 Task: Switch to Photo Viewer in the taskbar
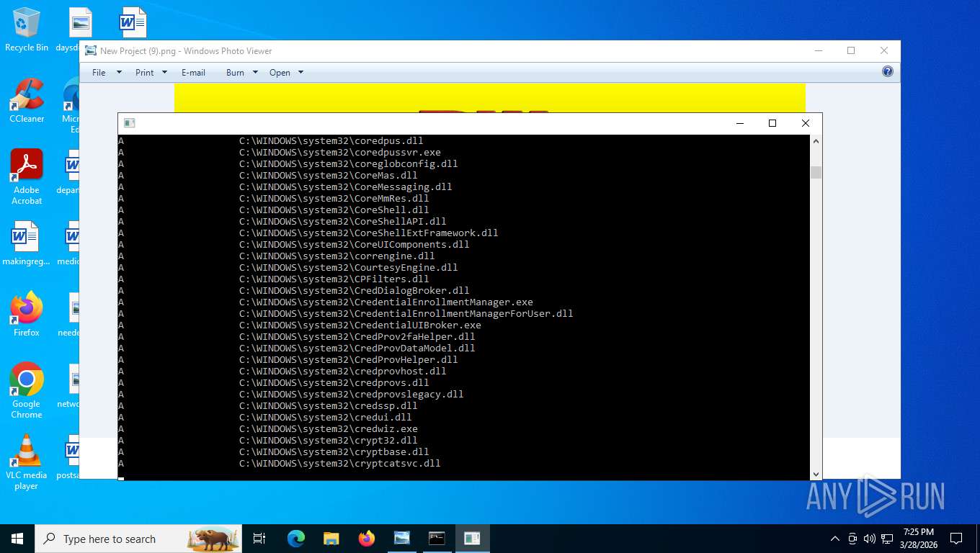coord(401,539)
